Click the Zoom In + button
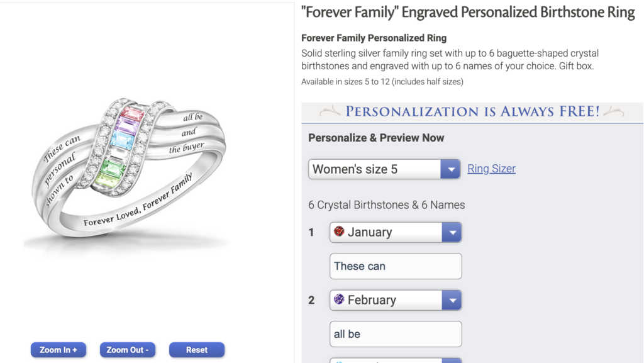This screenshot has height=363, width=644. [58, 350]
